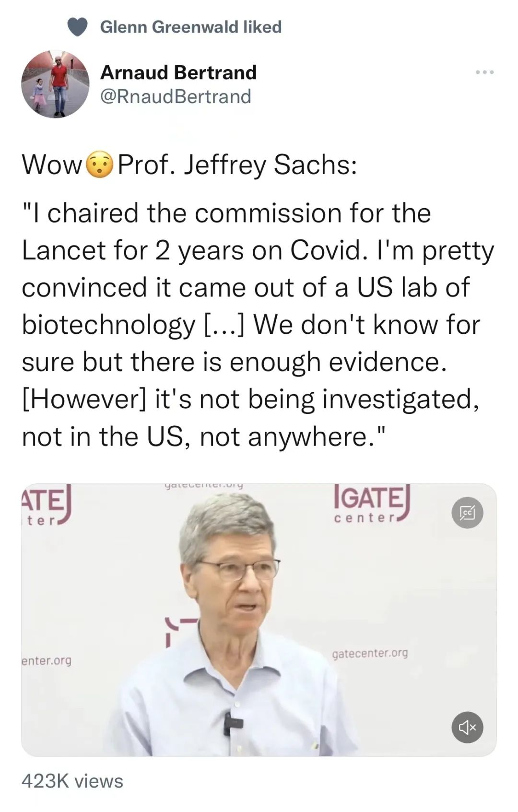Open the three-dot more options menu
Image resolution: width=518 pixels, height=812 pixels.
coord(484,72)
